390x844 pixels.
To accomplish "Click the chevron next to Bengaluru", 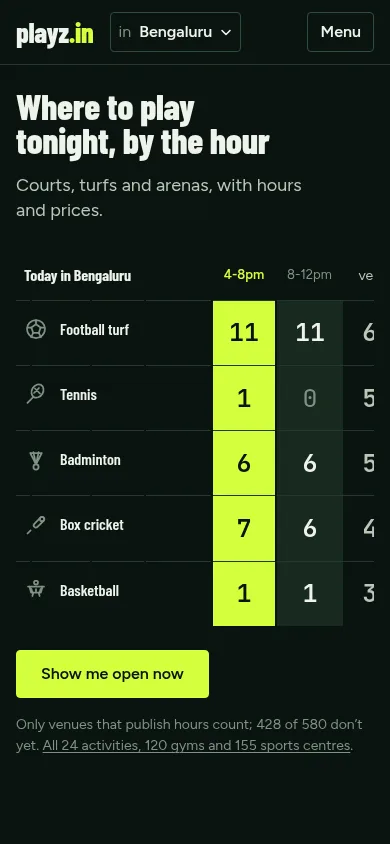I will [x=226, y=32].
